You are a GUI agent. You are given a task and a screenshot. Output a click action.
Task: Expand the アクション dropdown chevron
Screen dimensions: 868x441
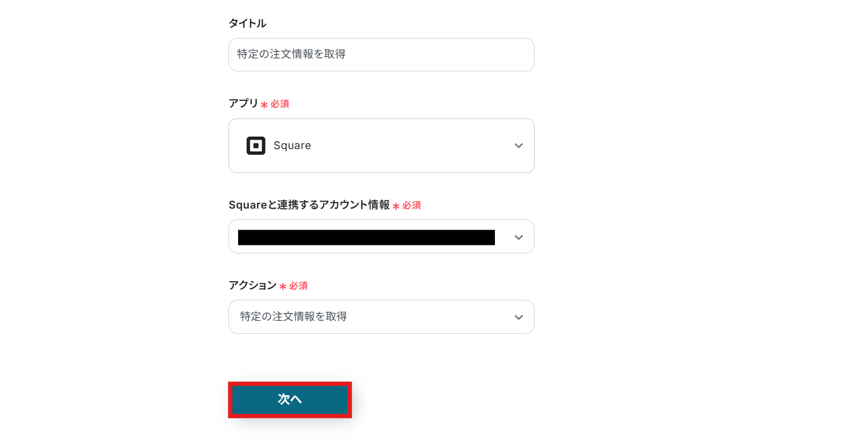(x=518, y=317)
